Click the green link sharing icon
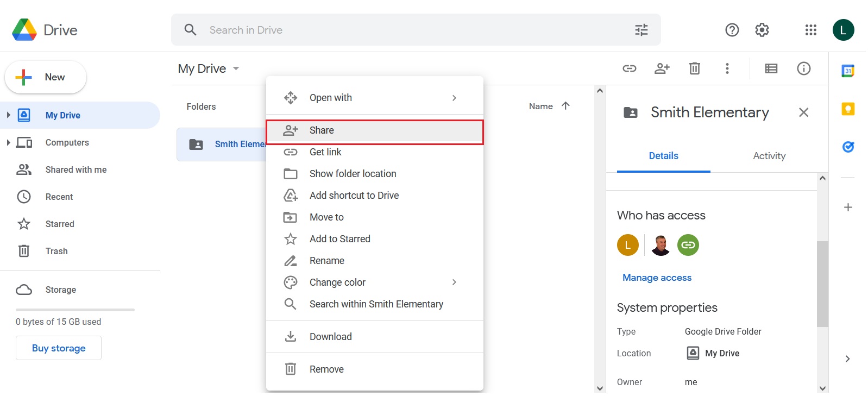Viewport: 868px width, 415px height. (688, 245)
